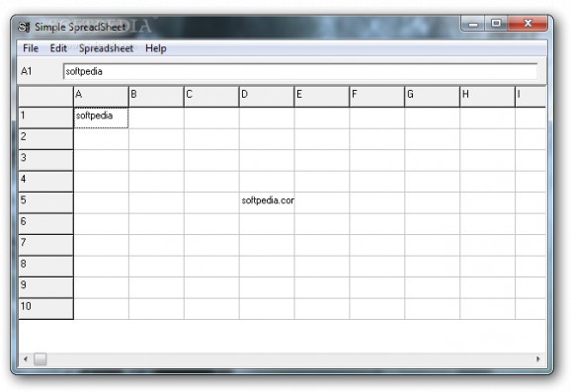Viewport: 571px width, 392px height.
Task: Open the File menu
Action: coord(31,48)
